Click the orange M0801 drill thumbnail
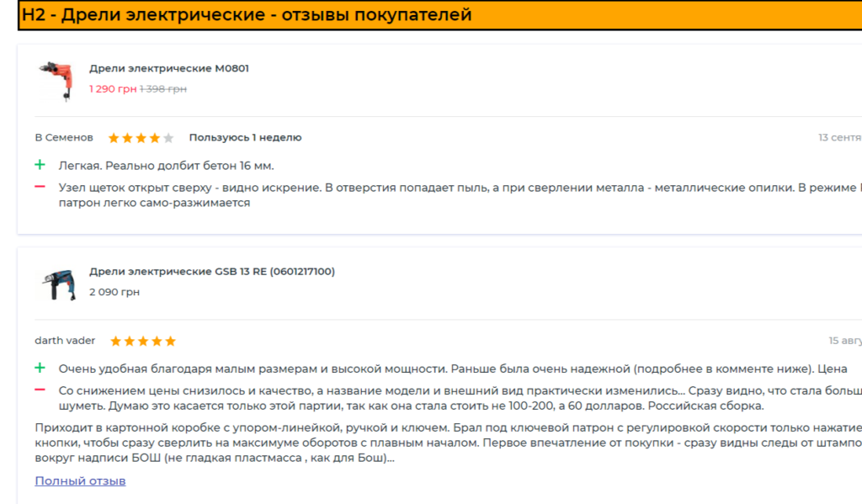The image size is (862, 504). point(57,80)
